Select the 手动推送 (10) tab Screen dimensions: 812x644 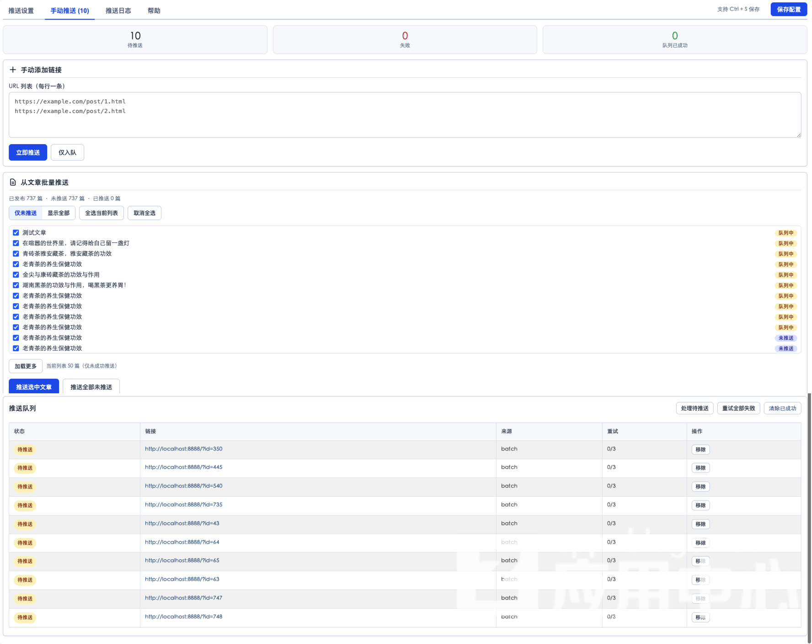[69, 11]
